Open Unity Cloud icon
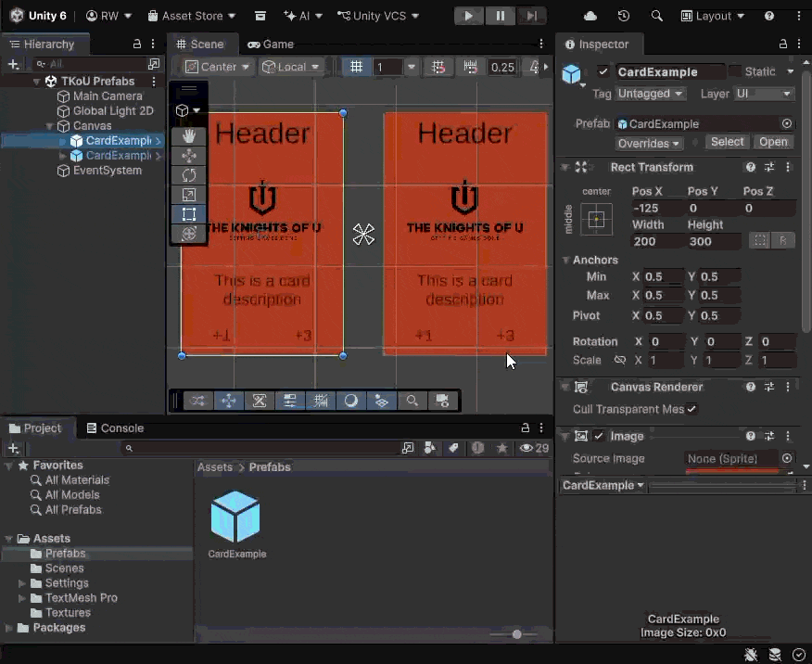This screenshot has height=664, width=812. [x=590, y=16]
